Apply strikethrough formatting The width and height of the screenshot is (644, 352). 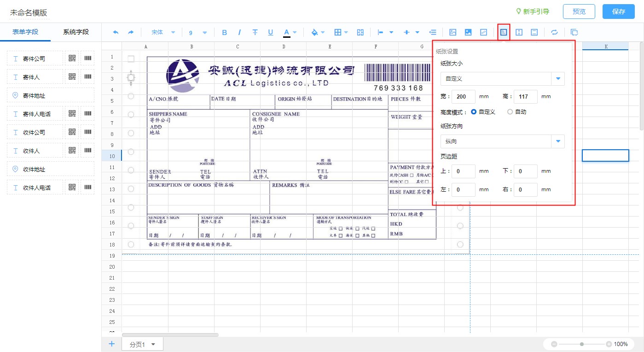click(255, 32)
